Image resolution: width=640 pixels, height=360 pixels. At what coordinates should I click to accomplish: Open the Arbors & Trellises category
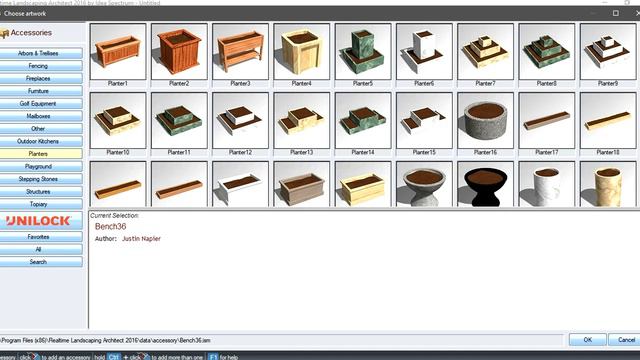[41, 53]
